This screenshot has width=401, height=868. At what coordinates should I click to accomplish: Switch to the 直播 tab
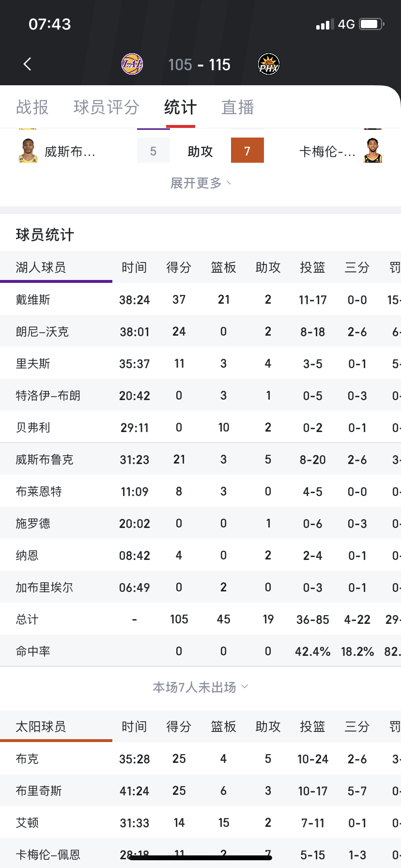click(238, 107)
